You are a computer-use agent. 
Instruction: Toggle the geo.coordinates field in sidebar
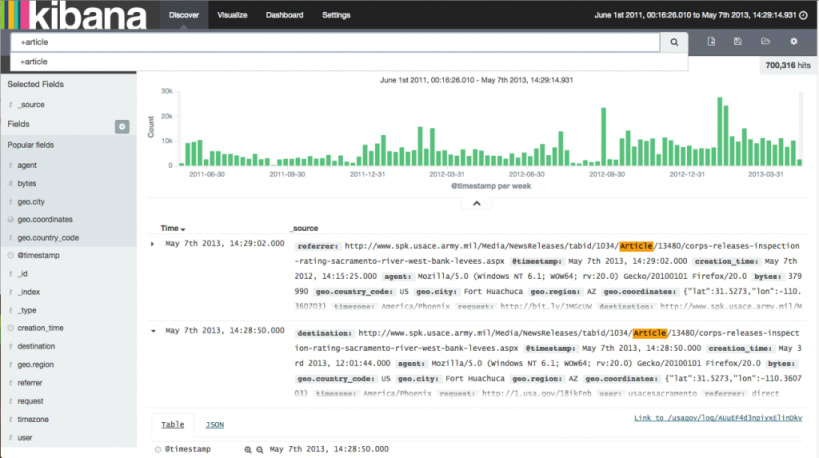(x=45, y=219)
